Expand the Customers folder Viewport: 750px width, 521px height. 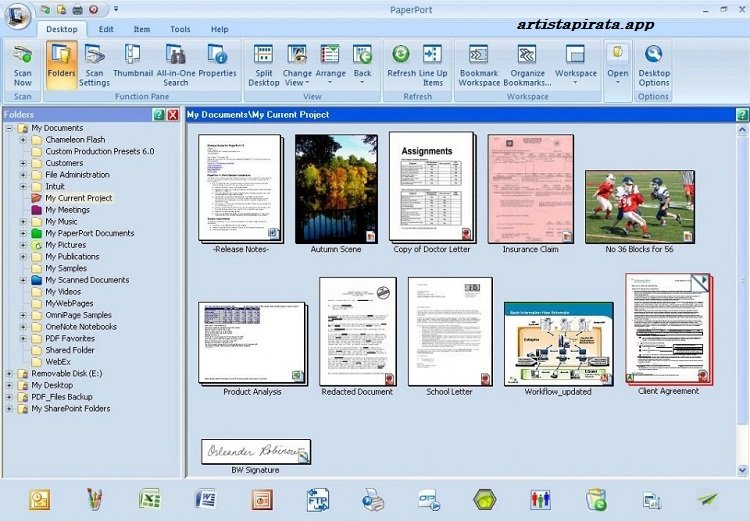pyautogui.click(x=23, y=163)
